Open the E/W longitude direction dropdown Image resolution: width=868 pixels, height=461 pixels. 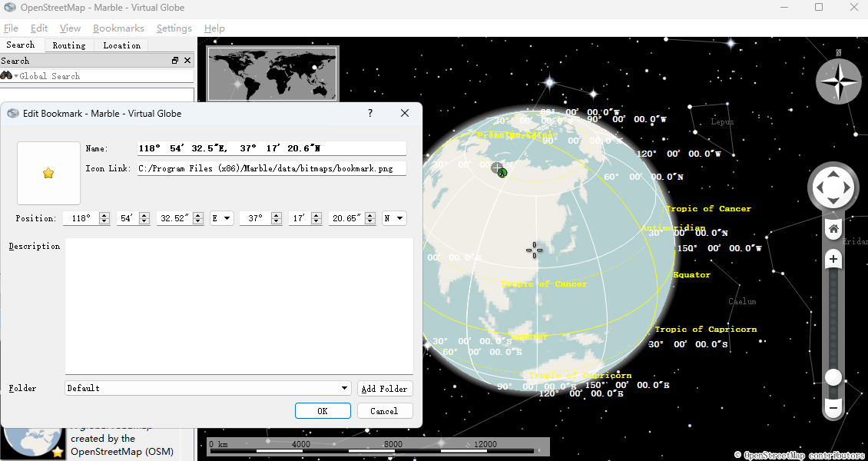pyautogui.click(x=222, y=218)
